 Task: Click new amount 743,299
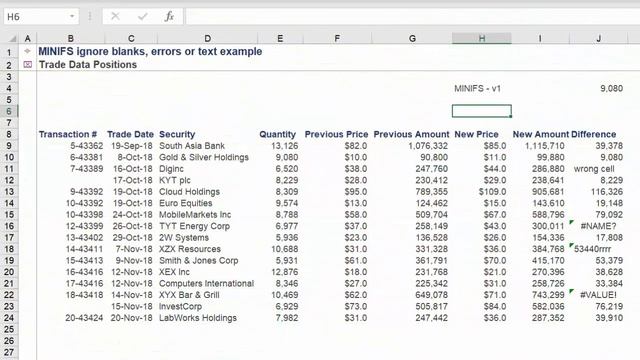point(548,295)
